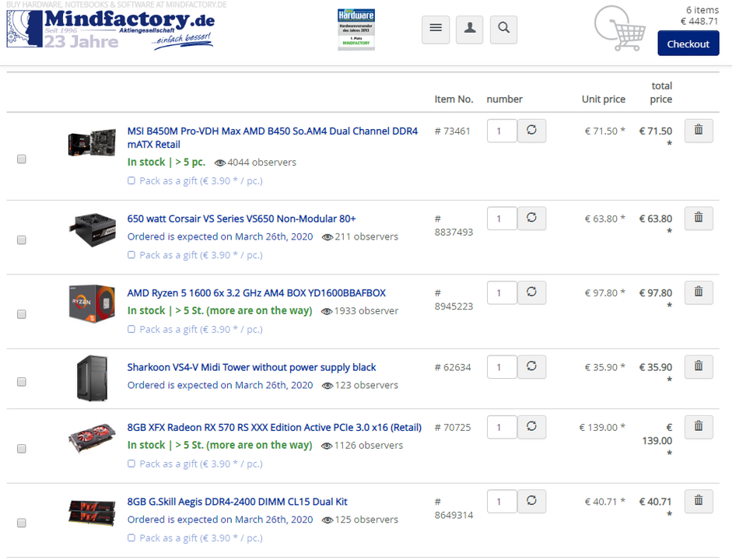Remove AMD Ryzen 5 1600 with trash icon
The height and width of the screenshot is (560, 732).
click(x=699, y=292)
